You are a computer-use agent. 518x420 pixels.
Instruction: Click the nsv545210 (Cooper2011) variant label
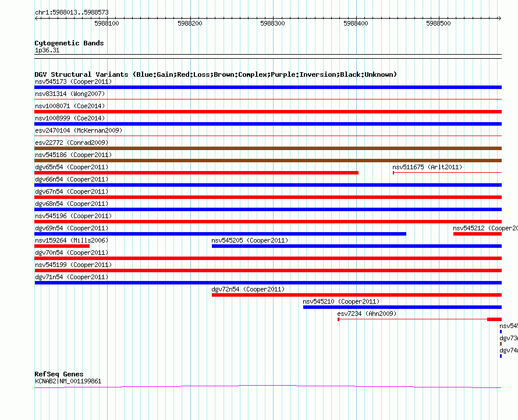341,301
